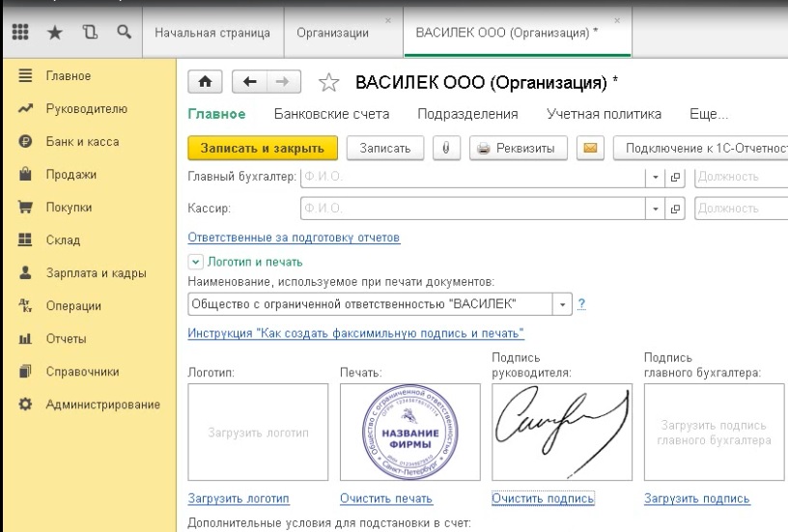Add ВАСИЛЕК ООО to favorites star
This screenshot has height=532, width=788.
(x=328, y=82)
